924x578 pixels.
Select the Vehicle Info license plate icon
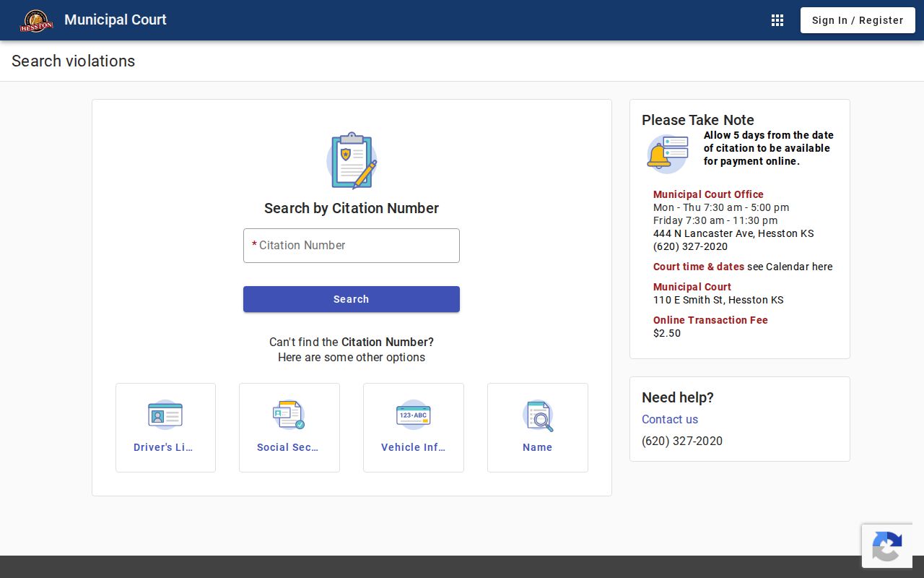tap(414, 415)
